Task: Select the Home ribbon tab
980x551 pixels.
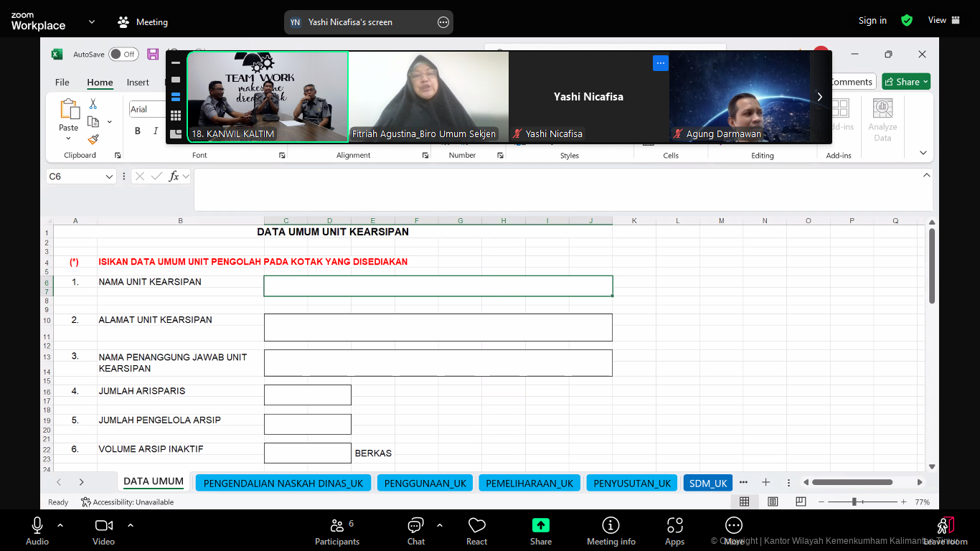Action: point(100,83)
